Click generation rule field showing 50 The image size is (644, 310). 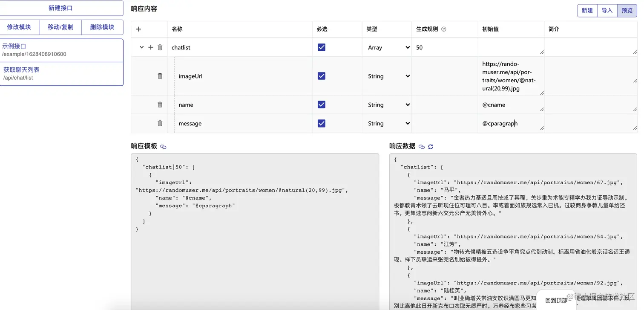[445, 47]
